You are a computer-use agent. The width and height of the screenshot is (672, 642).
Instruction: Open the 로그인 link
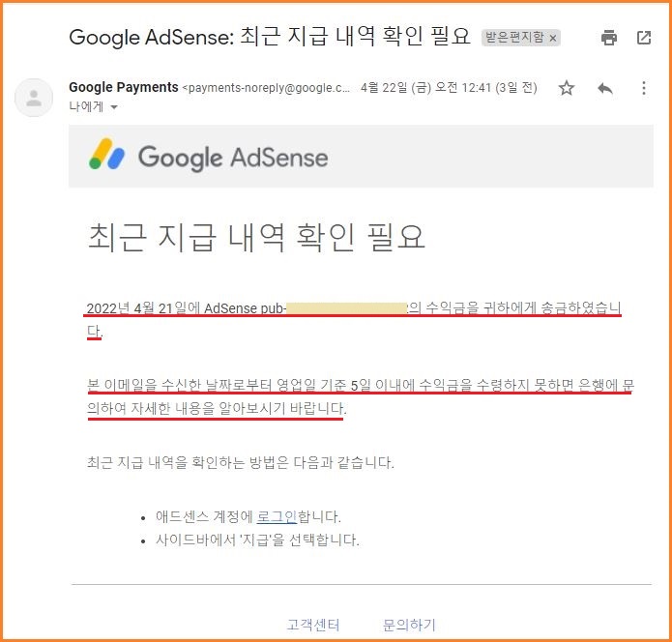pyautogui.click(x=277, y=516)
